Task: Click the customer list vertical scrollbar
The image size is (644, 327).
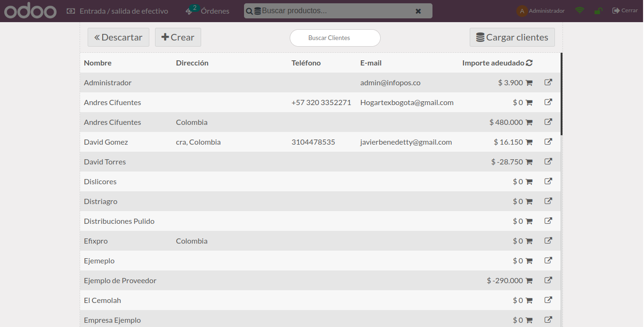Action: [x=562, y=94]
